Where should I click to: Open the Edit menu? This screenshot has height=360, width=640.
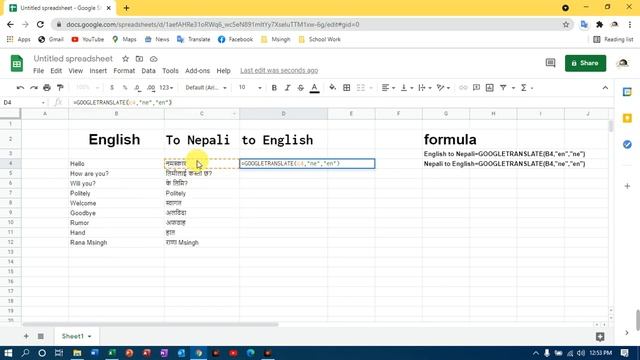(x=56, y=71)
